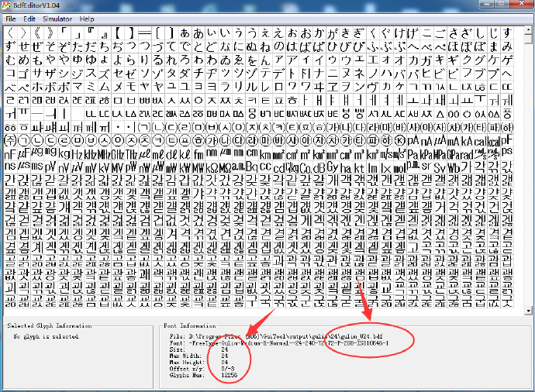This screenshot has height=392, width=535.
Task: Select the katakana ル glyph
Action: (251, 87)
